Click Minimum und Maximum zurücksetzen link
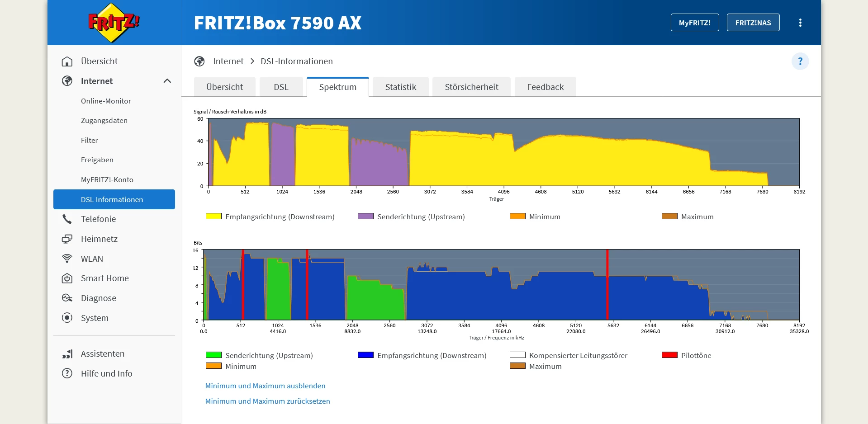868x424 pixels. pyautogui.click(x=268, y=401)
